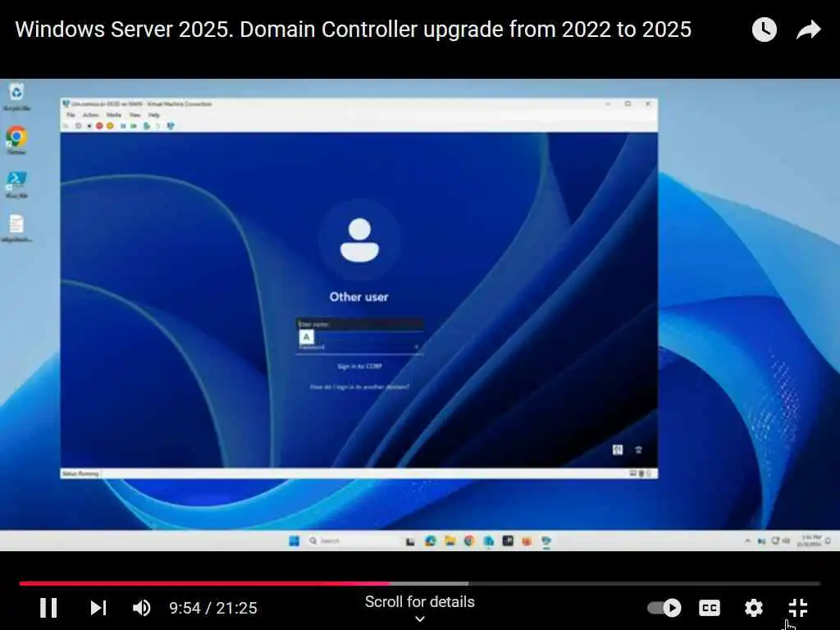The image size is (840, 630).
Task: Click the Status: Running status bar text
Action: click(80, 473)
